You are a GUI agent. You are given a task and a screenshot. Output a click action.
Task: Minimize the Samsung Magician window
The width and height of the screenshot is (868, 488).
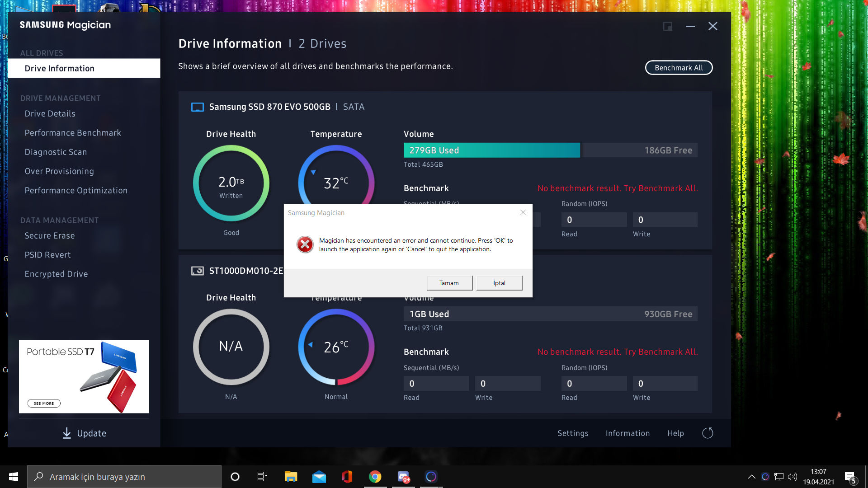tap(690, 26)
